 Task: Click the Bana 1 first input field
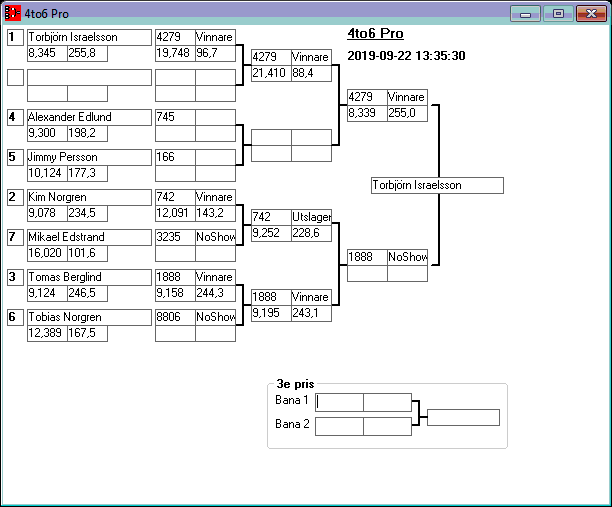(x=339, y=402)
